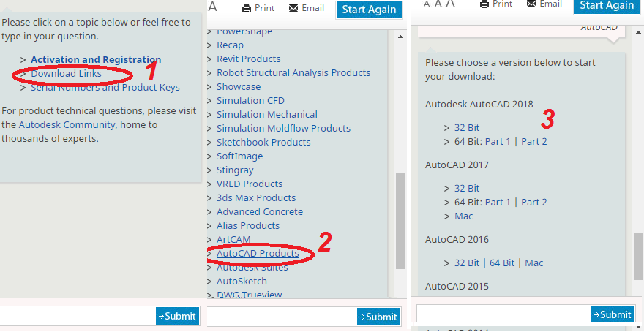Choose Simulation Moldflow Products

pyautogui.click(x=284, y=129)
